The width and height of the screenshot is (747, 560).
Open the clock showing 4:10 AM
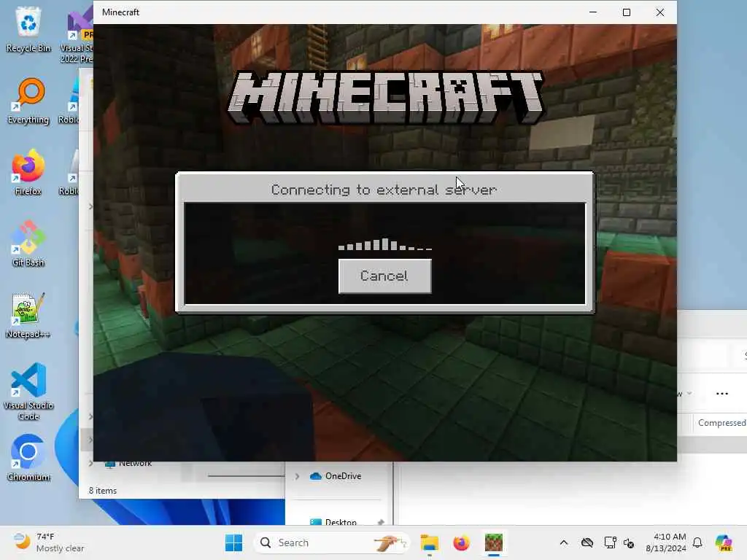(x=665, y=542)
